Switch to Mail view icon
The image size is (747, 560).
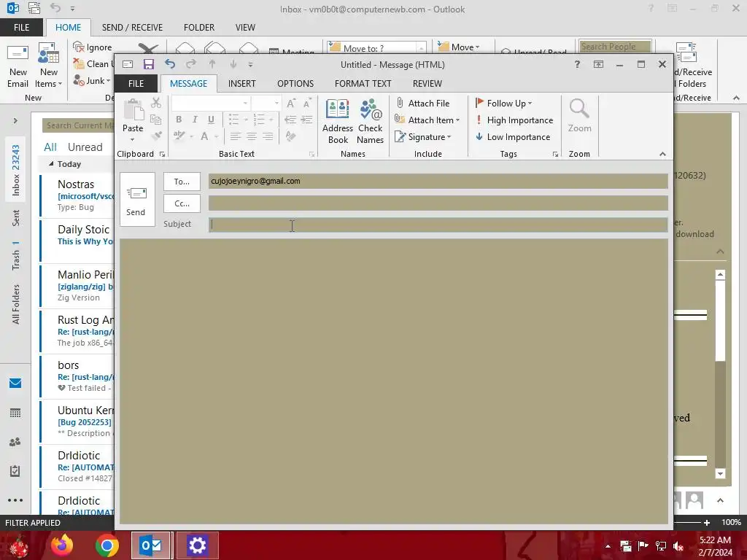click(x=15, y=384)
